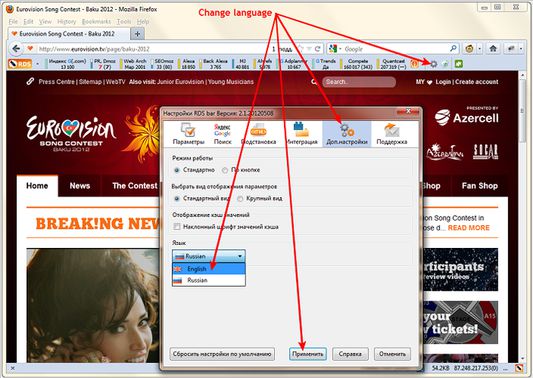Open the Google search engine selector icon
Image resolution: width=533 pixels, height=378 pixels.
click(x=334, y=49)
